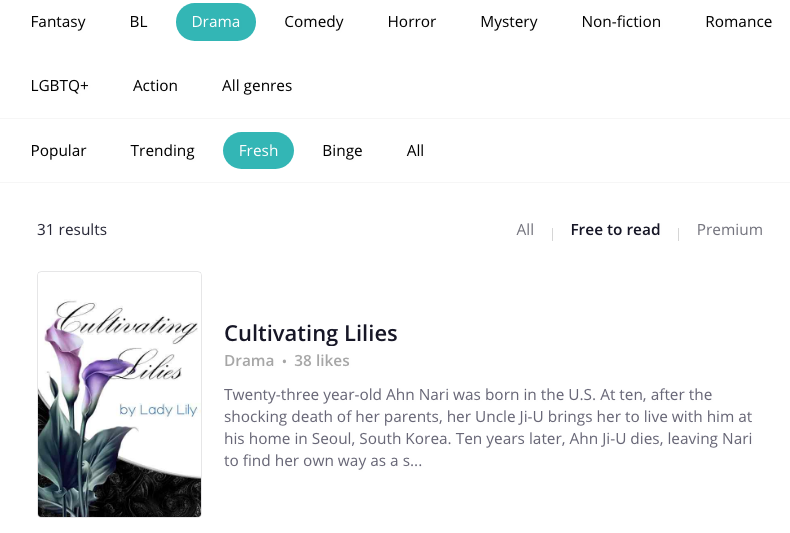Image resolution: width=790 pixels, height=533 pixels.
Task: Choose the Mystery genre
Action: click(x=508, y=22)
